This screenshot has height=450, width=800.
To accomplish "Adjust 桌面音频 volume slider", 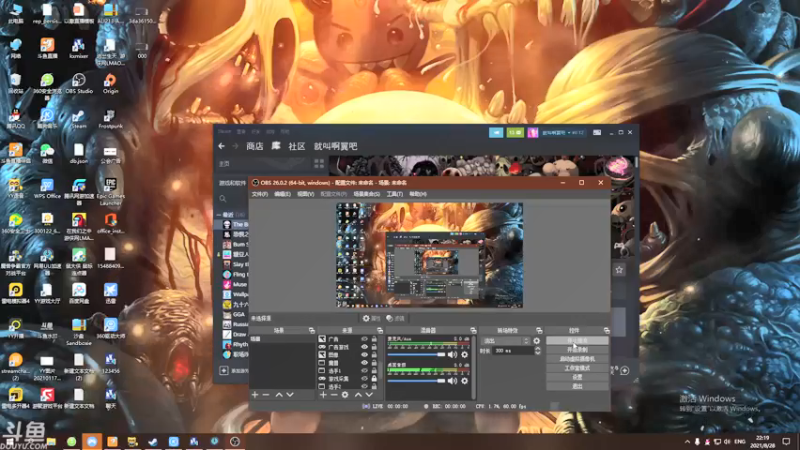I will [x=416, y=381].
